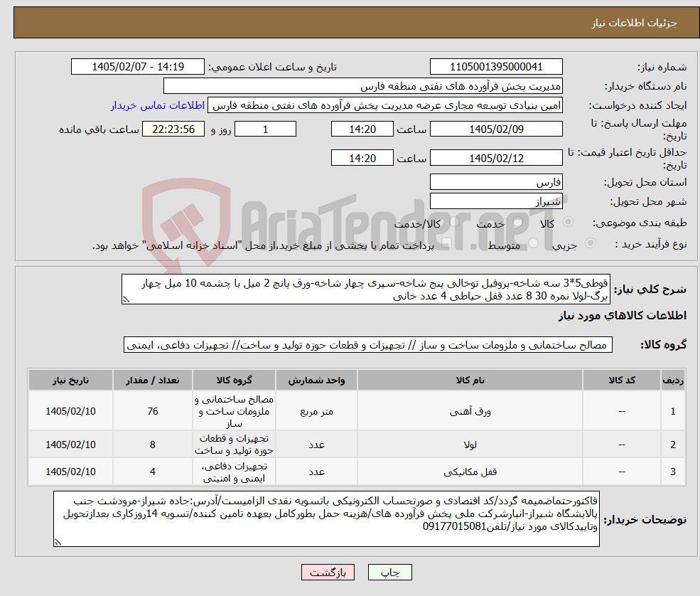Click the buyer notes text area
Screen dimensions: 700x596
coord(326,519)
